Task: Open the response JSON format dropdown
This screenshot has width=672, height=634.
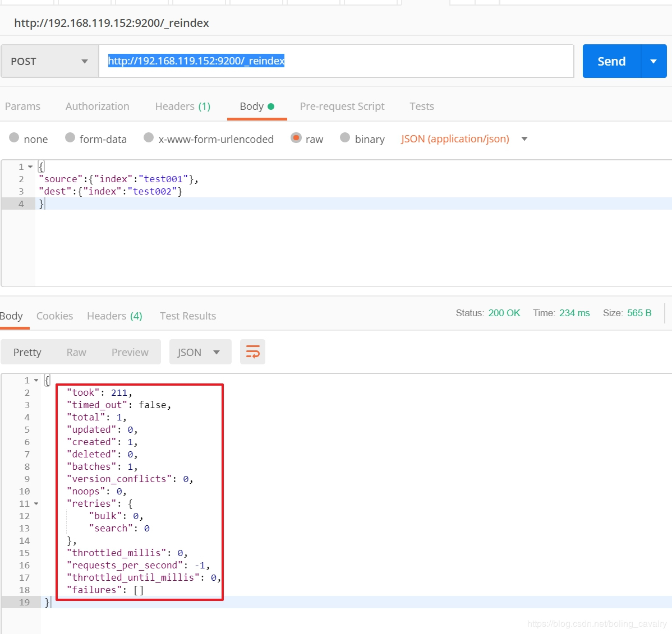Action: [x=200, y=352]
